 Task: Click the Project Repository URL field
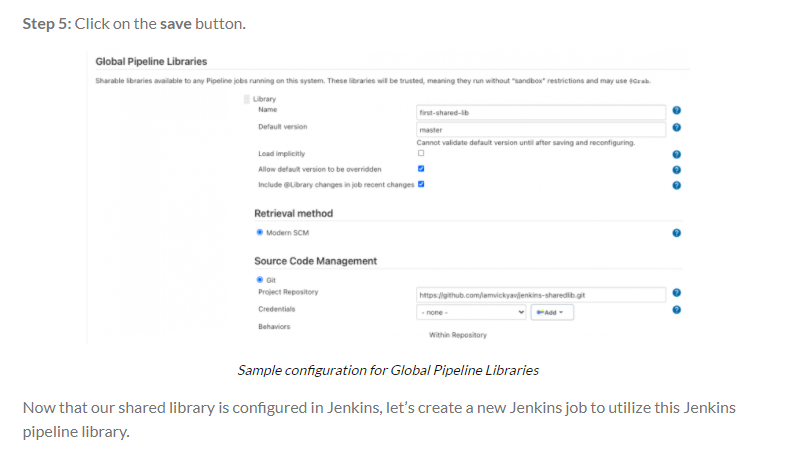541,295
